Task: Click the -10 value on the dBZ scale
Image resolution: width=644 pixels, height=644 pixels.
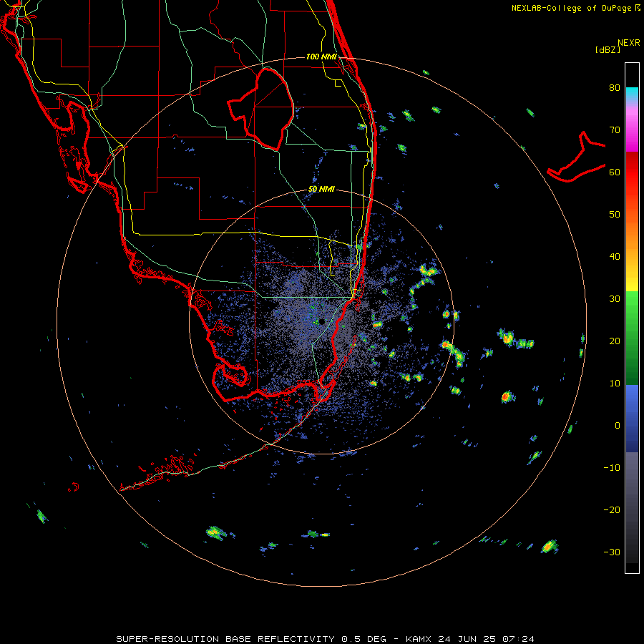Action: click(x=612, y=468)
